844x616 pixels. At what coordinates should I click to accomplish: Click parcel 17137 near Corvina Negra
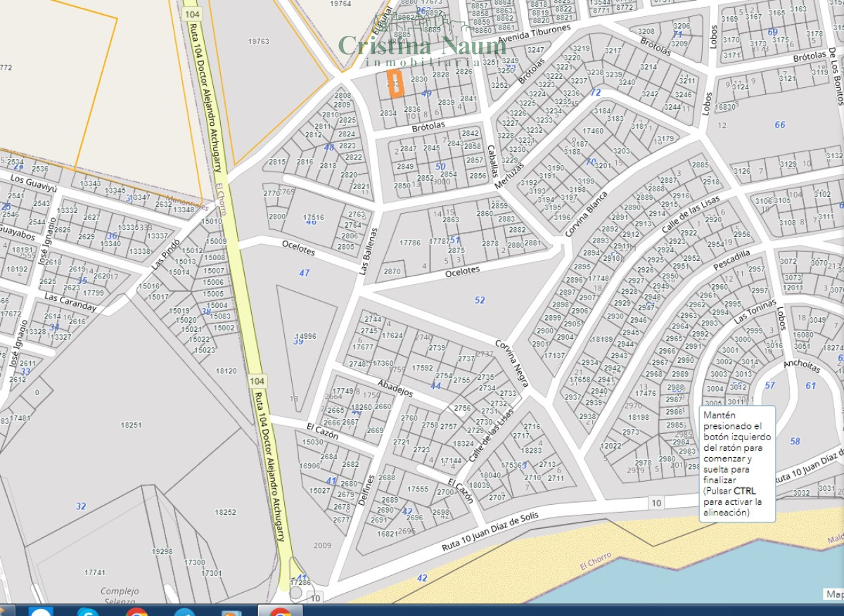pyautogui.click(x=554, y=356)
